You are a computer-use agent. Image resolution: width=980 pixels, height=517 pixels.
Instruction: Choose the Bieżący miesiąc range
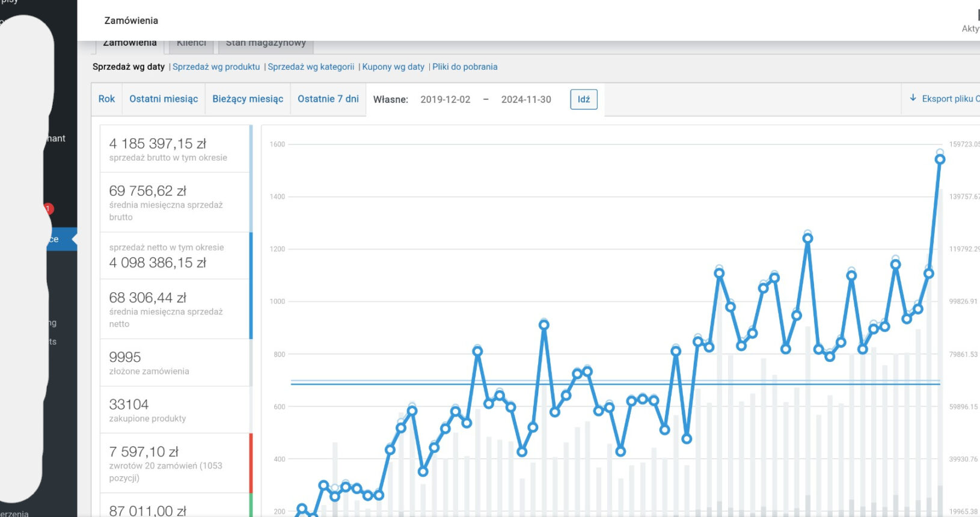pyautogui.click(x=248, y=99)
